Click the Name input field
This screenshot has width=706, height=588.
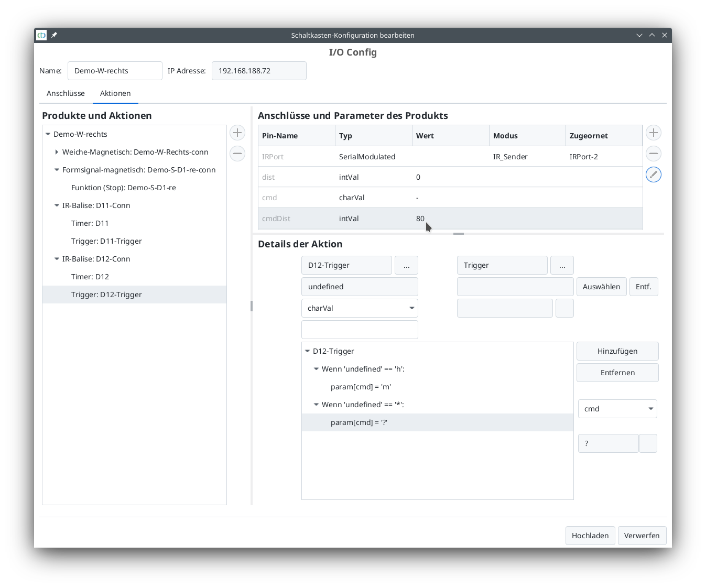(115, 71)
